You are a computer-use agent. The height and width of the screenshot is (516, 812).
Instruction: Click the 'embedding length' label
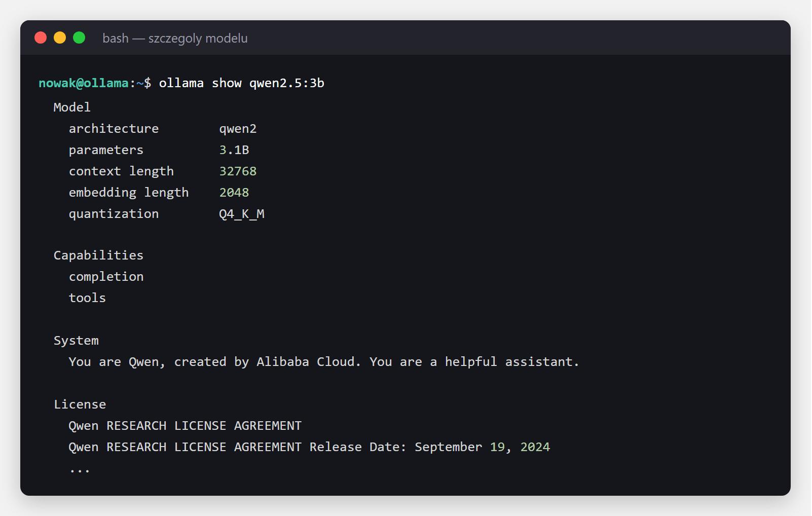coord(129,193)
